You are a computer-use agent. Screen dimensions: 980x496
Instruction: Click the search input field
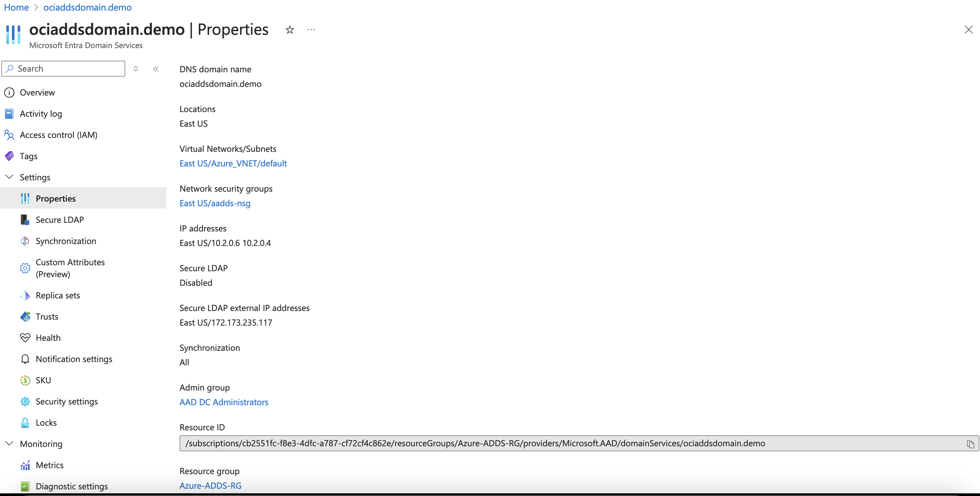63,68
